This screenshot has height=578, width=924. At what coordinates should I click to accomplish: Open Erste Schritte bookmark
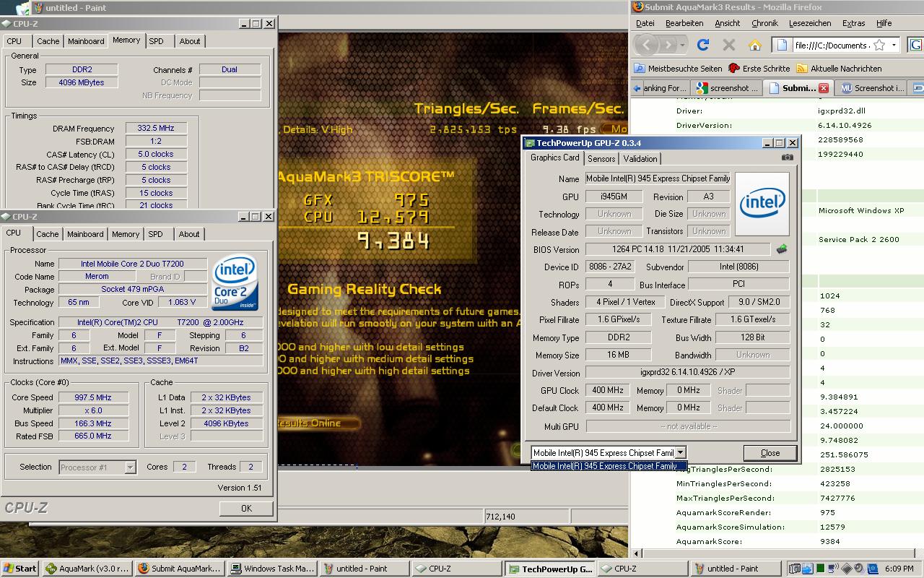(759, 68)
